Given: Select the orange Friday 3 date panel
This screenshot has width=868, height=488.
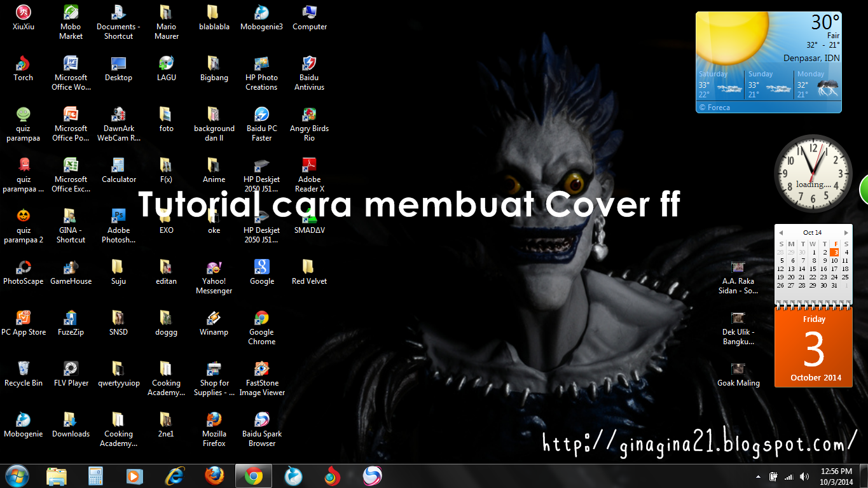Looking at the screenshot, I should (x=813, y=347).
